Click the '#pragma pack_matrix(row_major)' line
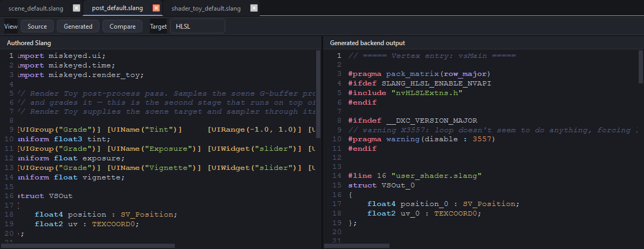This screenshot has height=249, width=644. click(419, 74)
